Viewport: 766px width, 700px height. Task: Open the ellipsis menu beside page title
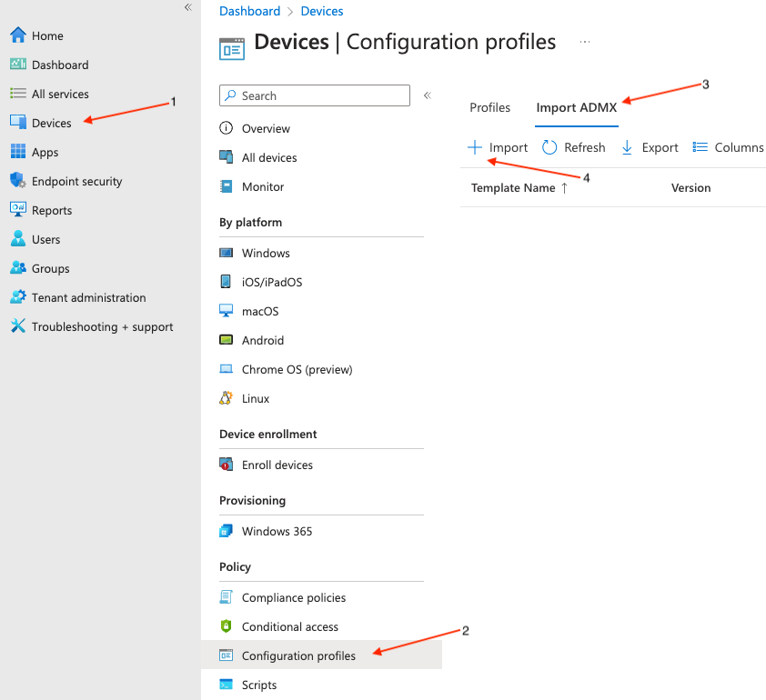(x=585, y=42)
